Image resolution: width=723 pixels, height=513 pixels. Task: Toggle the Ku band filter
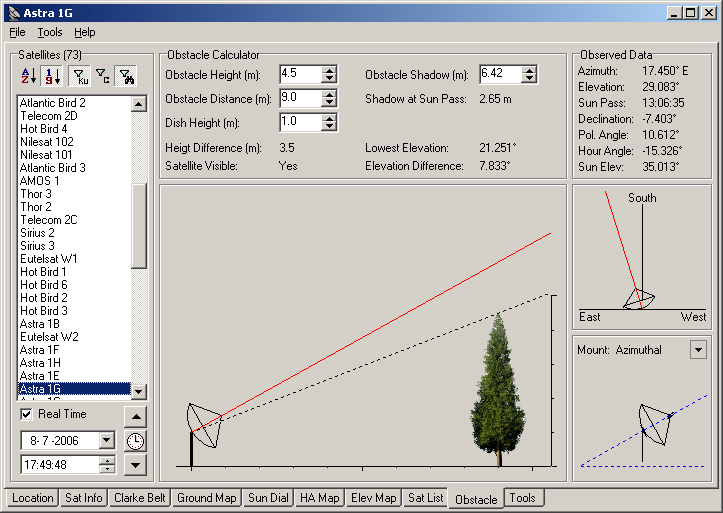point(80,76)
